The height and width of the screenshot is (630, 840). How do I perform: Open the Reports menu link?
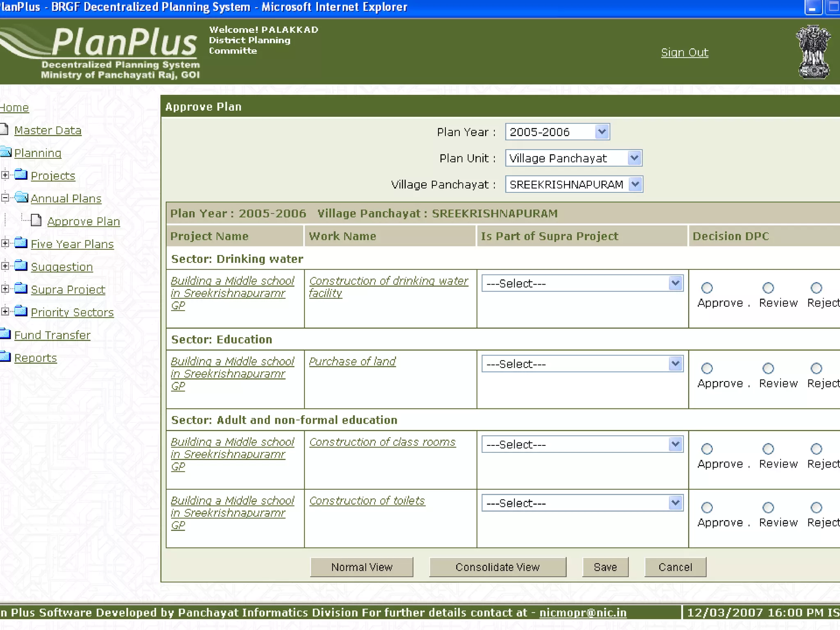(x=35, y=358)
